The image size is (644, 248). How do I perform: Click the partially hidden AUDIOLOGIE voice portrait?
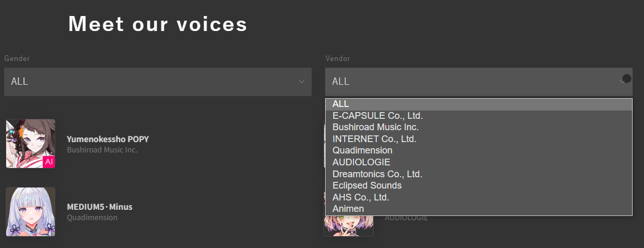348,226
